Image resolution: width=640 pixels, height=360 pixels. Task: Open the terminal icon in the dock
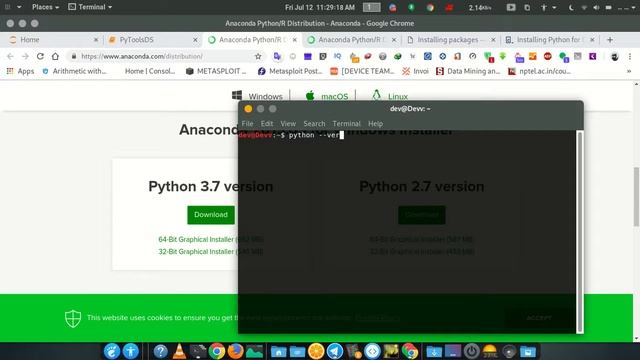click(x=198, y=351)
